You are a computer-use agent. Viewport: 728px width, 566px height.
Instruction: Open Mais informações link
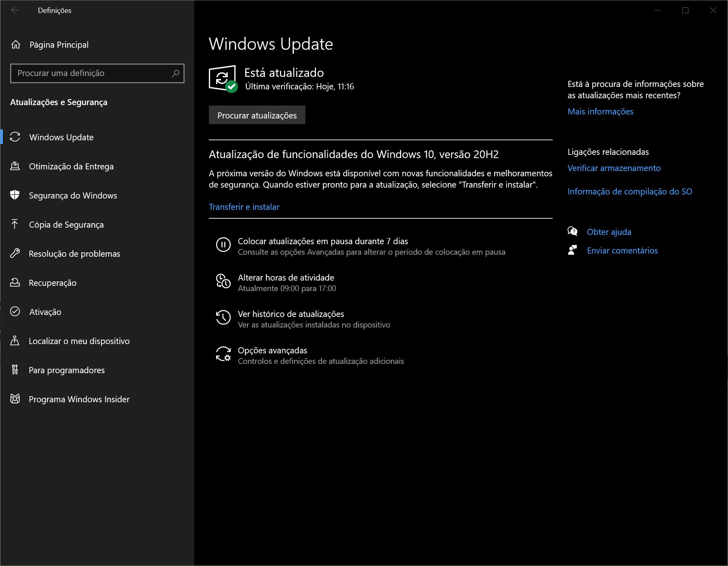600,111
